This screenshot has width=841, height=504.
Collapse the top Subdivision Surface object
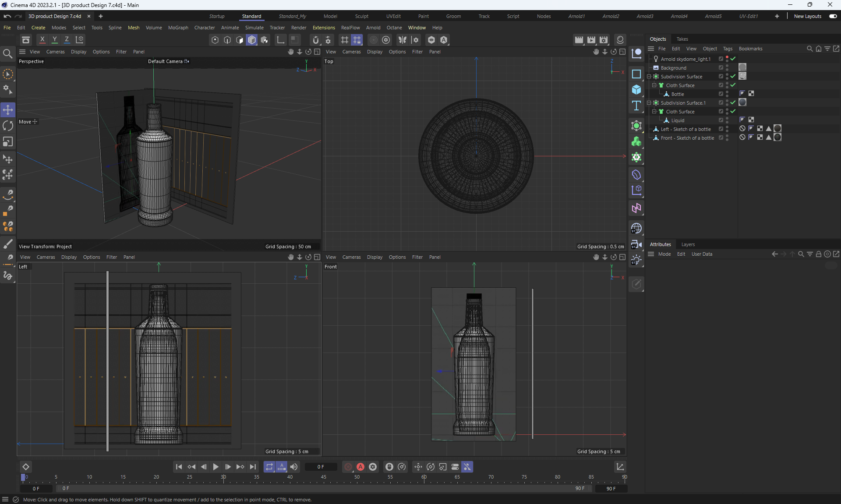pos(649,77)
